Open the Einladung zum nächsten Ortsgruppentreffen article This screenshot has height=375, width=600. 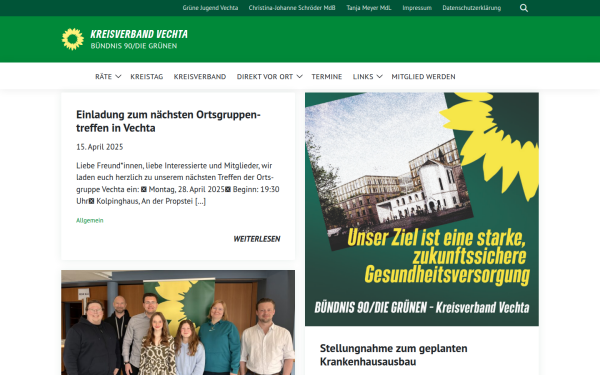click(168, 121)
